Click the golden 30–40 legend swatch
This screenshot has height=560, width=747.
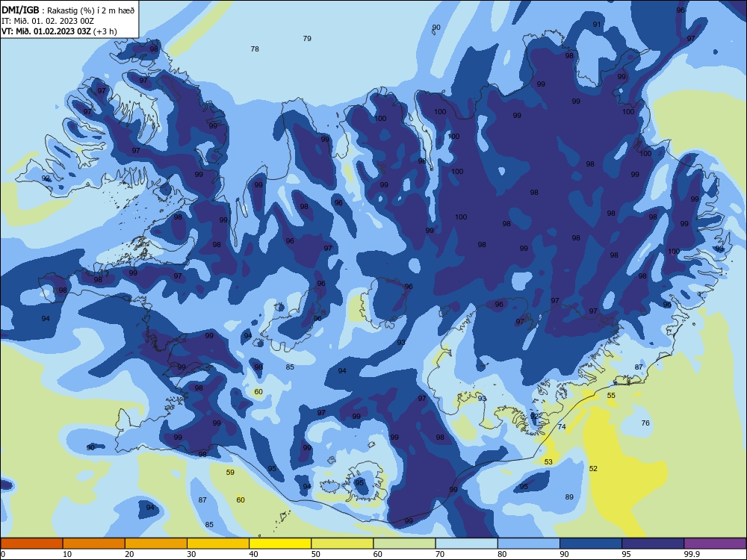[x=218, y=544]
